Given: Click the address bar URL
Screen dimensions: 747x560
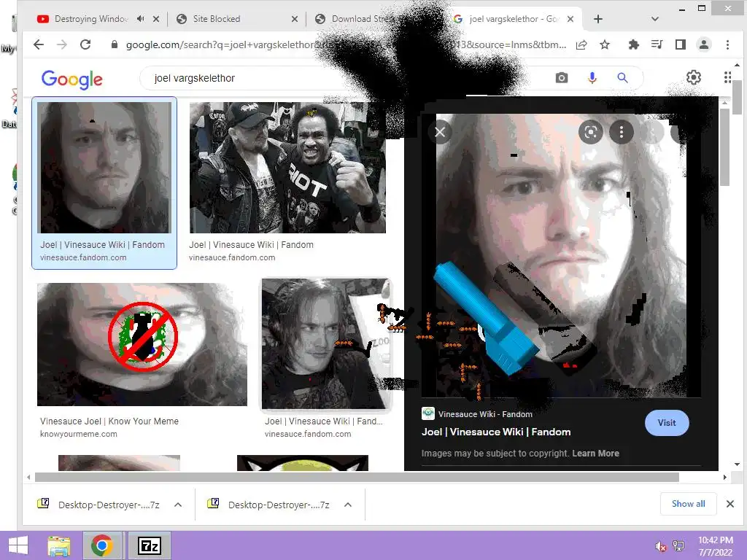Looking at the screenshot, I should pos(345,44).
